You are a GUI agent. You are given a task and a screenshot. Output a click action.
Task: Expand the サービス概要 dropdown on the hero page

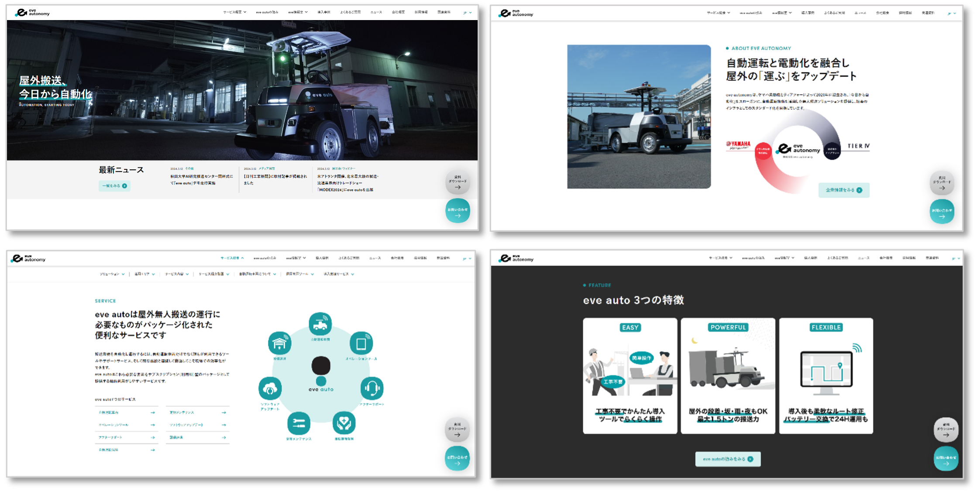click(234, 12)
